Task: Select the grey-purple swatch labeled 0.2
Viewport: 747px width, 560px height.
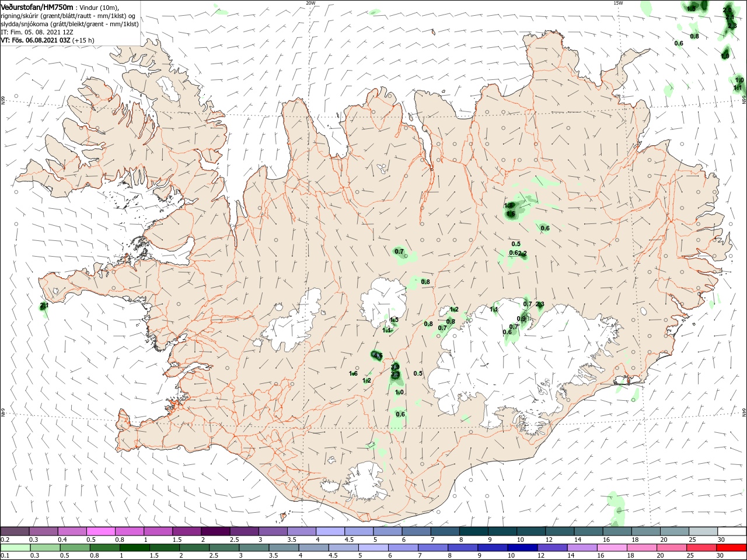Action: 15,531
